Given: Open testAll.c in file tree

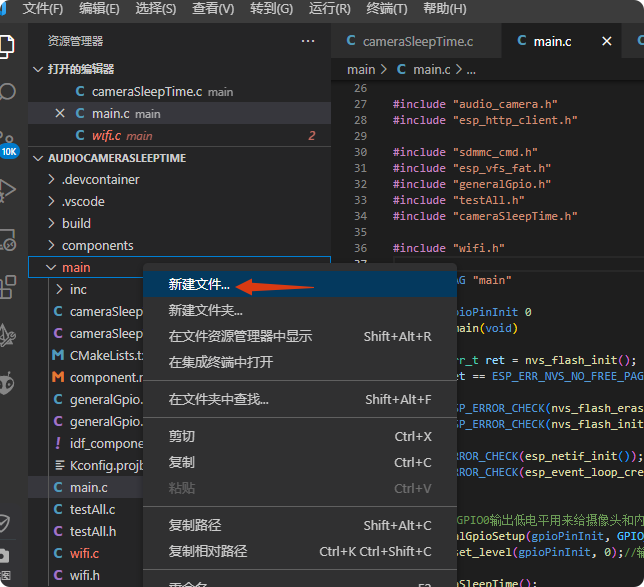Looking at the screenshot, I should coord(86,509).
